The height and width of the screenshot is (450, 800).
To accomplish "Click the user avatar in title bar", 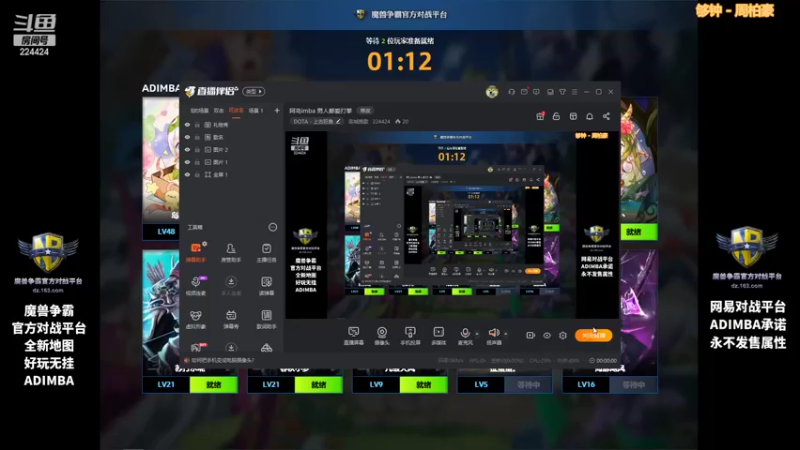I will pos(492,92).
